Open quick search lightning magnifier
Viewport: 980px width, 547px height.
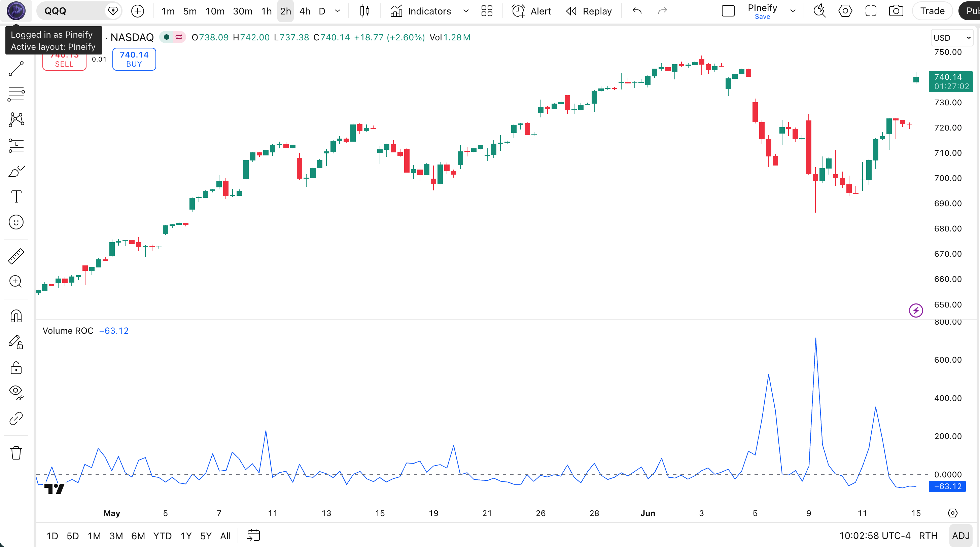[x=819, y=11]
